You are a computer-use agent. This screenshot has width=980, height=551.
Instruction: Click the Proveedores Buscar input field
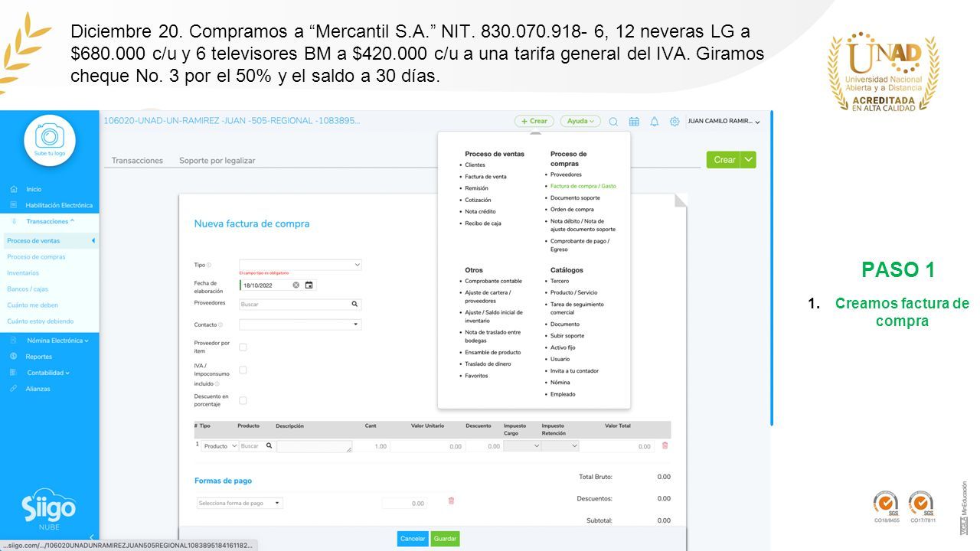(x=295, y=304)
